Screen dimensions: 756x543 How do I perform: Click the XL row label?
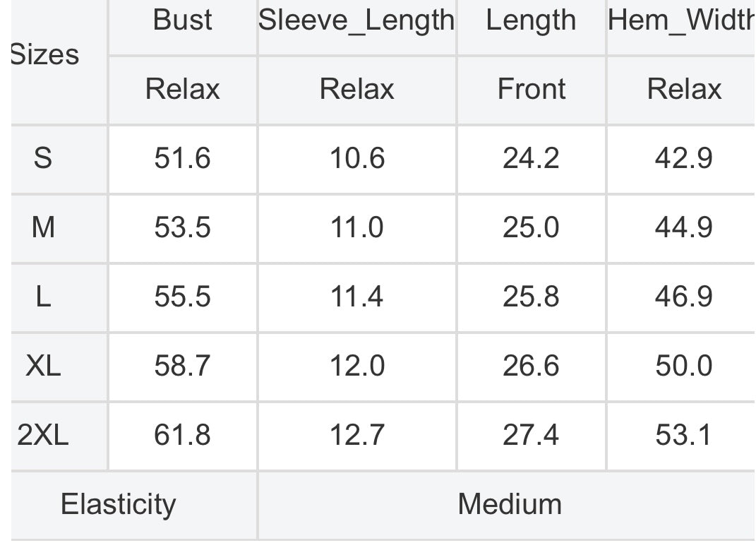click(59, 366)
